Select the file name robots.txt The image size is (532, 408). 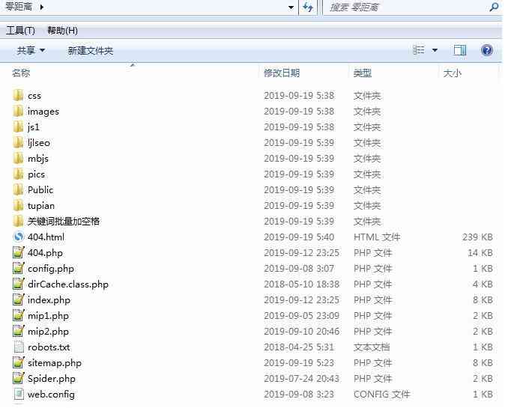tap(49, 347)
